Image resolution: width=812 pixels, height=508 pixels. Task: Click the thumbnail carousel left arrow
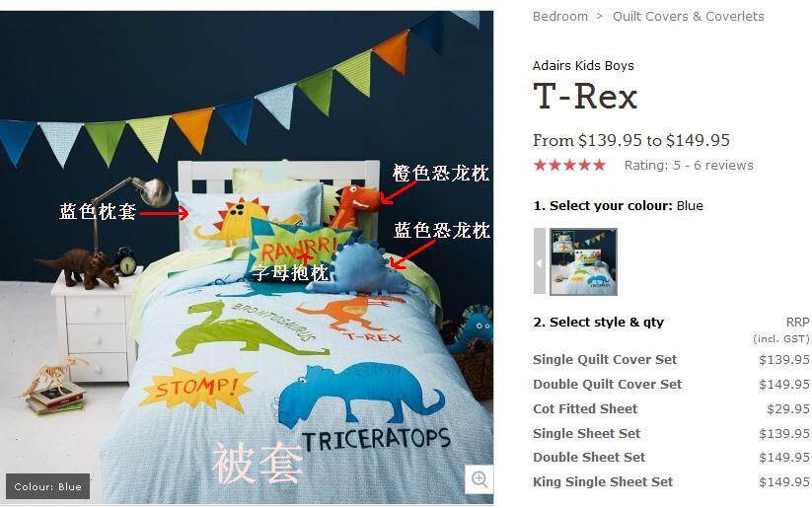tap(539, 262)
